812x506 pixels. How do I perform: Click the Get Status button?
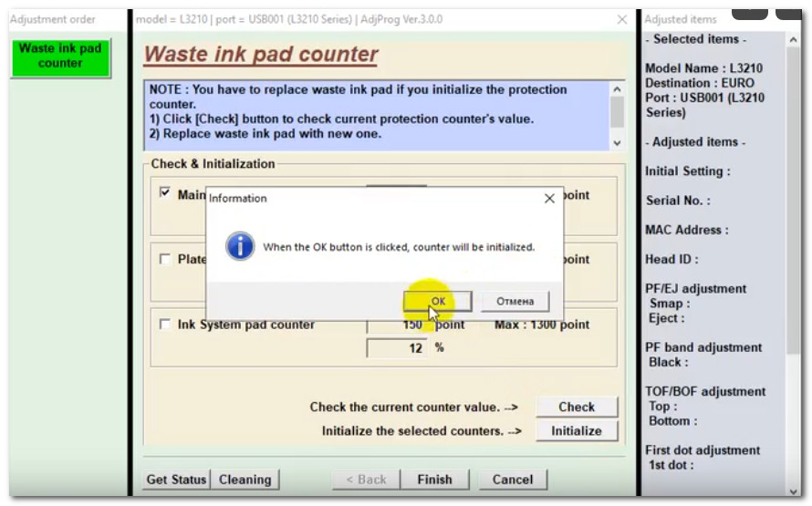coord(177,480)
